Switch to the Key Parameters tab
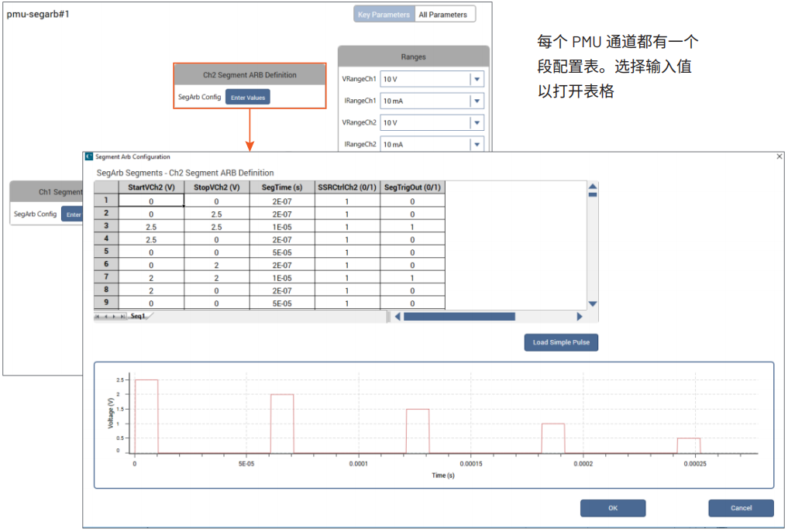 point(384,15)
